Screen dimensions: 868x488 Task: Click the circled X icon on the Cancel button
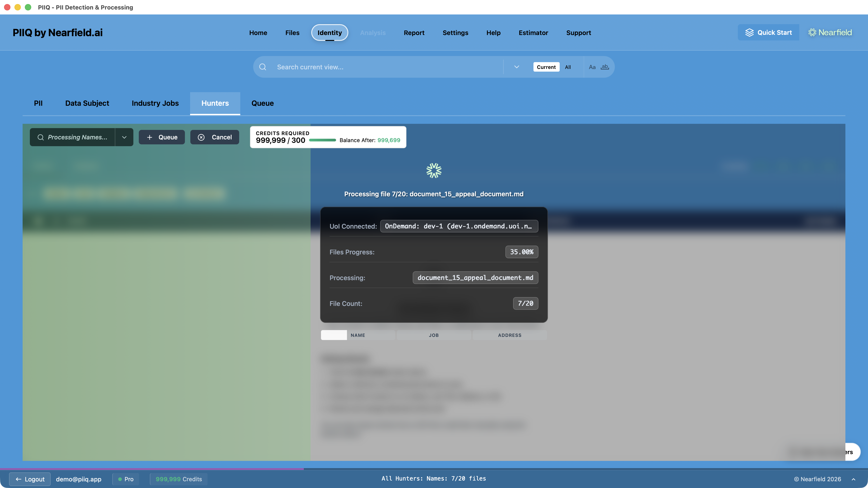coord(201,137)
